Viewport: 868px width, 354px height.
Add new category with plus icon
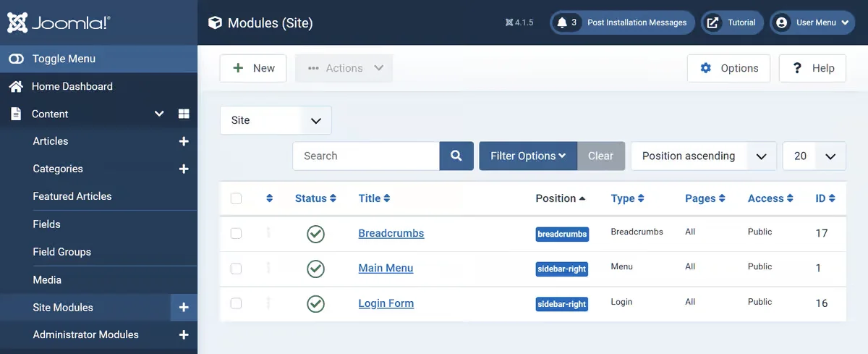tap(184, 169)
